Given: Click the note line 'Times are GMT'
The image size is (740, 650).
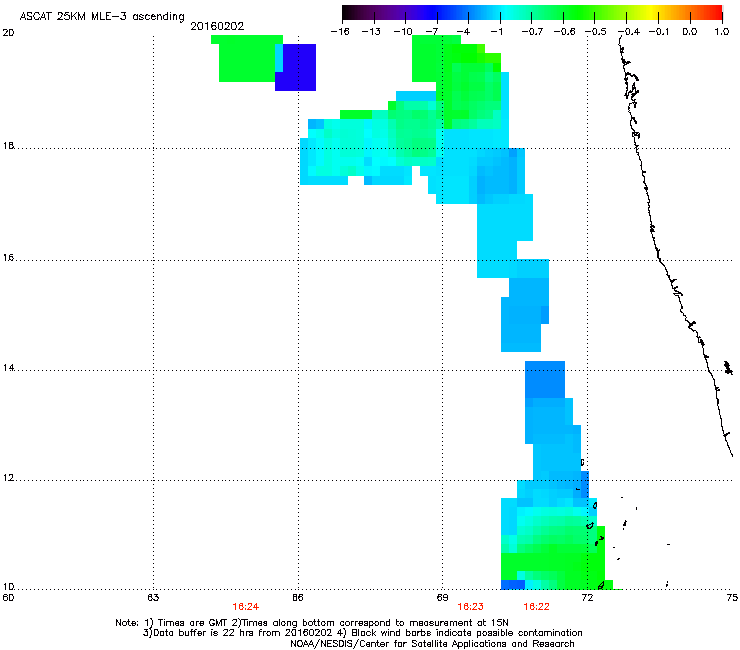Looking at the screenshot, I should click(x=192, y=623).
